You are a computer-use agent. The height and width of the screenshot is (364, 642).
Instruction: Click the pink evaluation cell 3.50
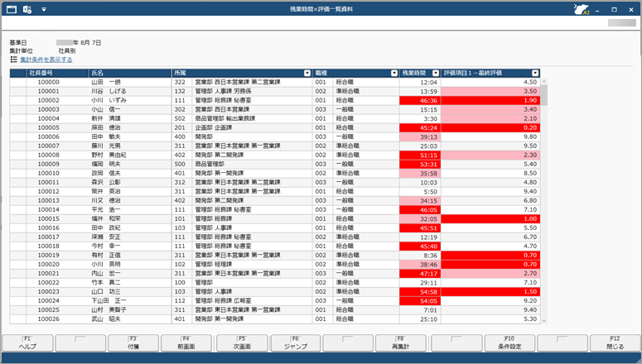[x=490, y=91]
